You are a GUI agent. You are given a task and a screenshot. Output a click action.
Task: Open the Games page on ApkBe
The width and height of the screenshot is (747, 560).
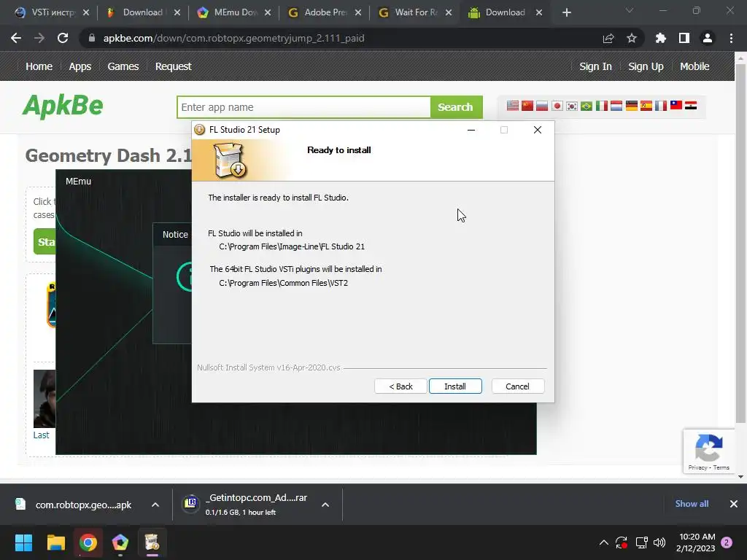tap(123, 66)
